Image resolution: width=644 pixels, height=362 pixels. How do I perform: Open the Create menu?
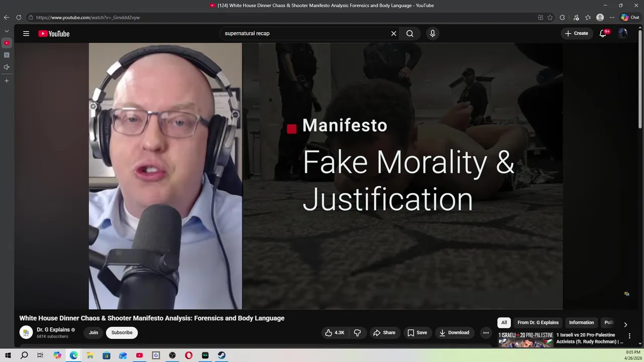[577, 34]
